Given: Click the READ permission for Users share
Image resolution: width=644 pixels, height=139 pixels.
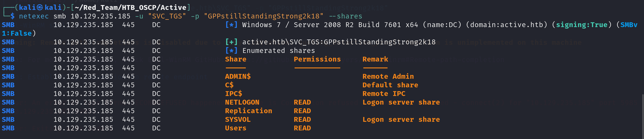Looking at the screenshot, I should [302, 128].
